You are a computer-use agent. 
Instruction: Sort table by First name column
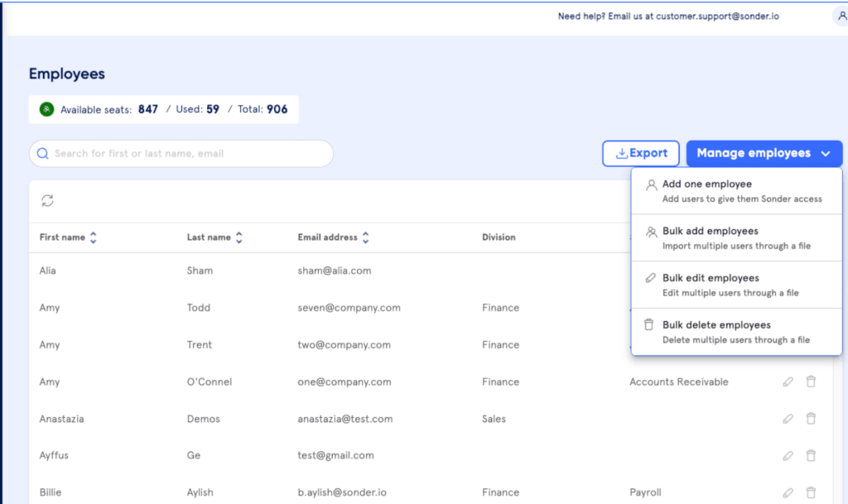coord(93,238)
